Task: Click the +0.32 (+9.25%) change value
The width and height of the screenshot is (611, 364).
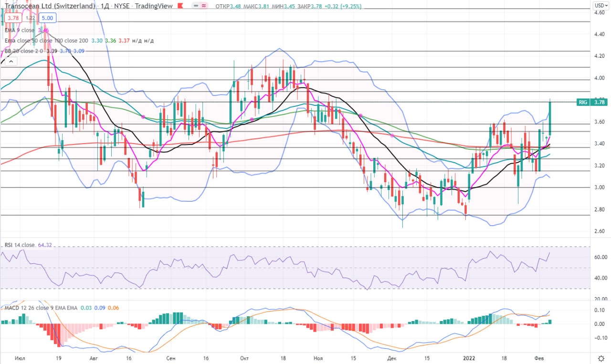Action: click(x=344, y=6)
